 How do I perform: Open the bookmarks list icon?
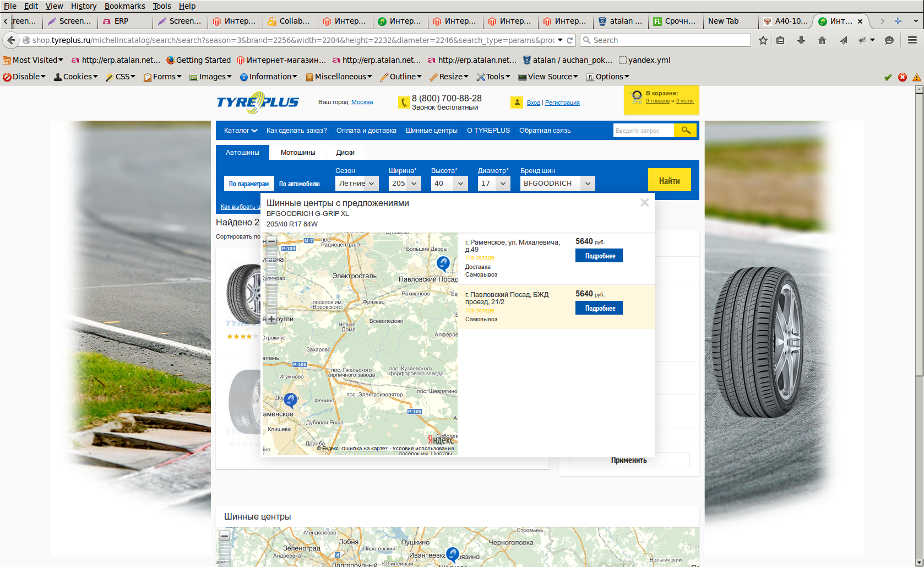tap(780, 40)
